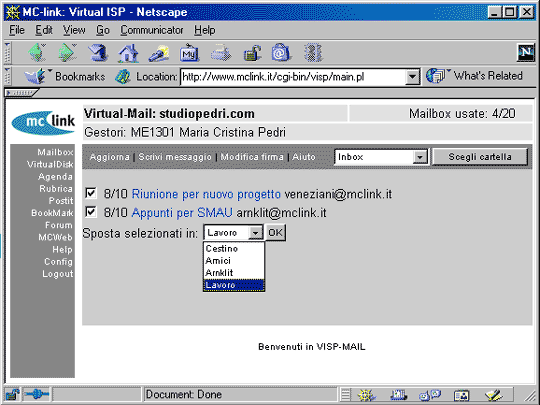Click the Print printer icon
540x405 pixels.
[x=221, y=53]
